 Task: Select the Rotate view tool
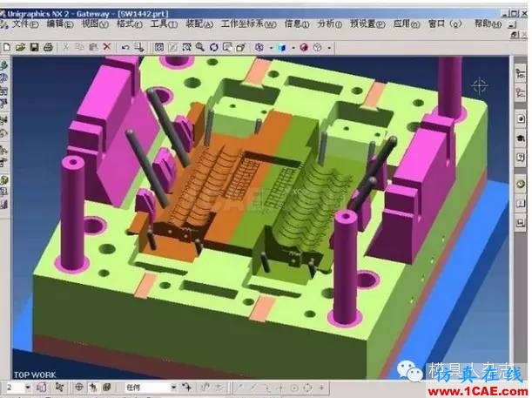tap(213, 47)
